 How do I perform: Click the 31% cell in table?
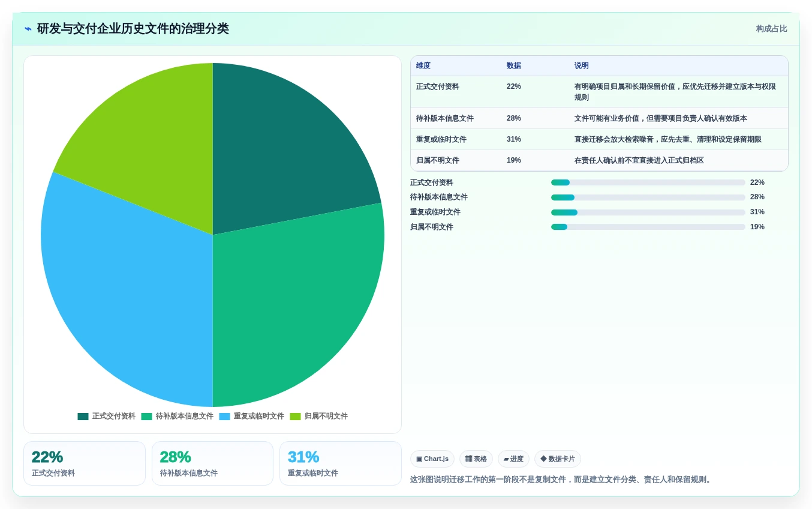click(514, 139)
